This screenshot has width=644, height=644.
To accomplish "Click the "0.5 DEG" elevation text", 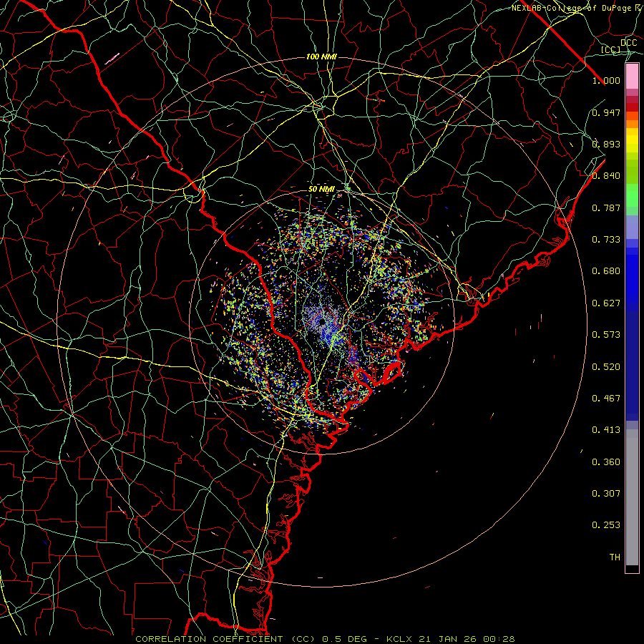I will click(343, 639).
